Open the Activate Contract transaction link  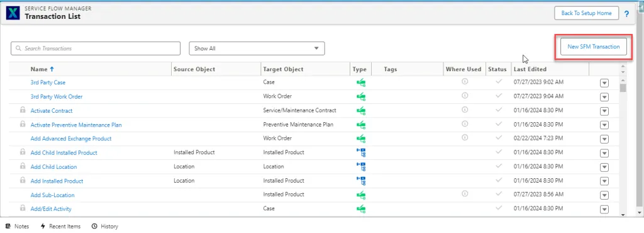pyautogui.click(x=52, y=111)
